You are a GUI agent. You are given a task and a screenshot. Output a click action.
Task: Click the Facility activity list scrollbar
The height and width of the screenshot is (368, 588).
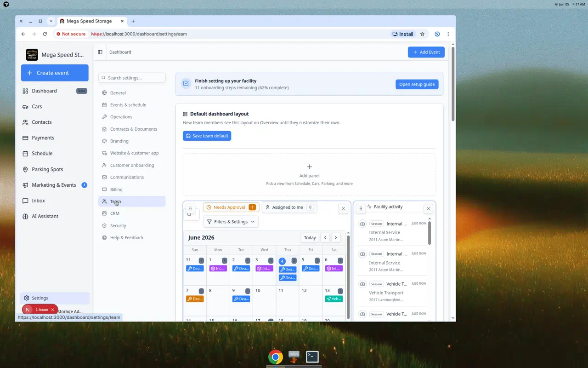coord(430,233)
